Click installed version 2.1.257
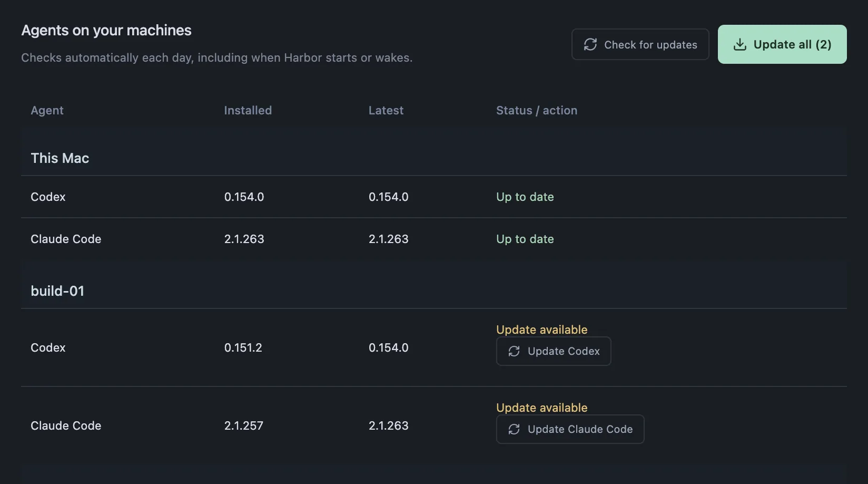The image size is (868, 484). point(244,425)
